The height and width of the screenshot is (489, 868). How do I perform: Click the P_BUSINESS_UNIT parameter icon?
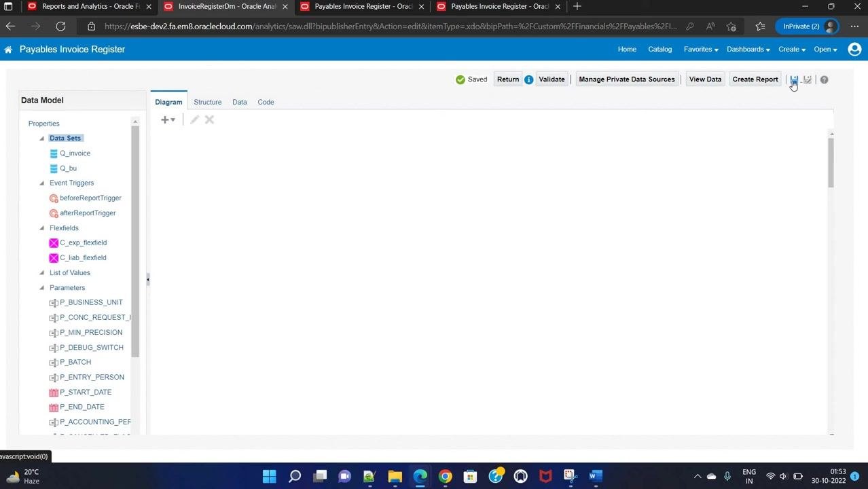click(54, 303)
